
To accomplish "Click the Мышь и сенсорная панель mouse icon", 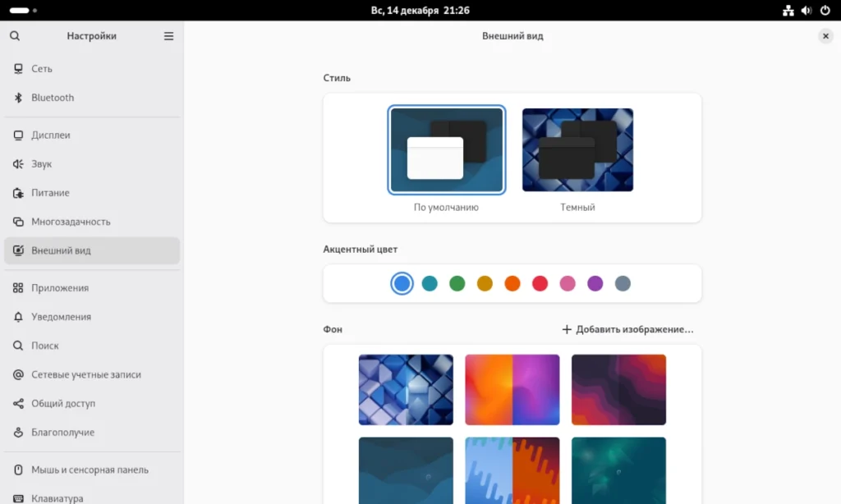I will [18, 470].
